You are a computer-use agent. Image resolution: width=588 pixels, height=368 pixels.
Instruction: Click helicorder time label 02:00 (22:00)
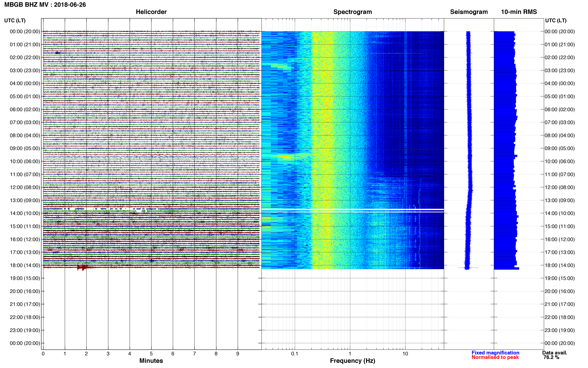coord(25,57)
